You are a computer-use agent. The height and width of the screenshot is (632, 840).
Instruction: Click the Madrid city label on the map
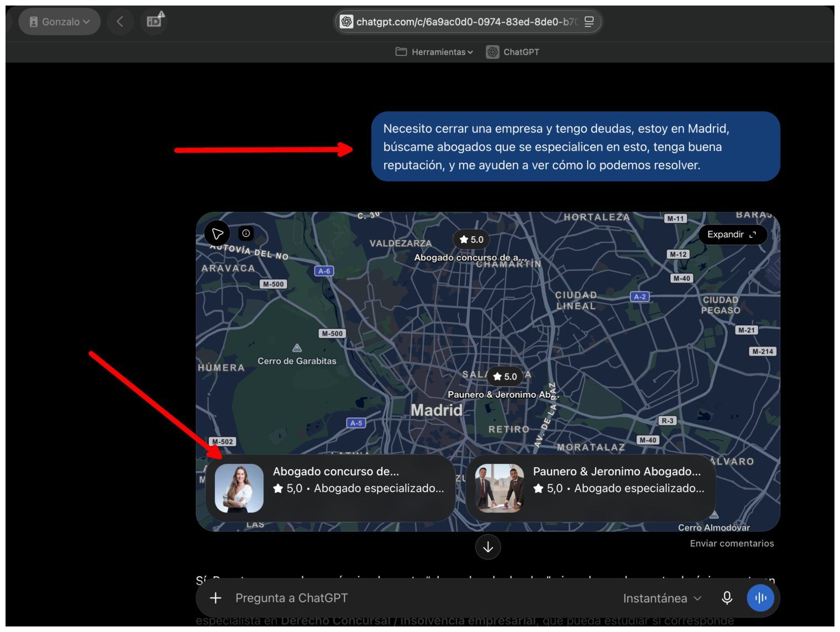437,410
